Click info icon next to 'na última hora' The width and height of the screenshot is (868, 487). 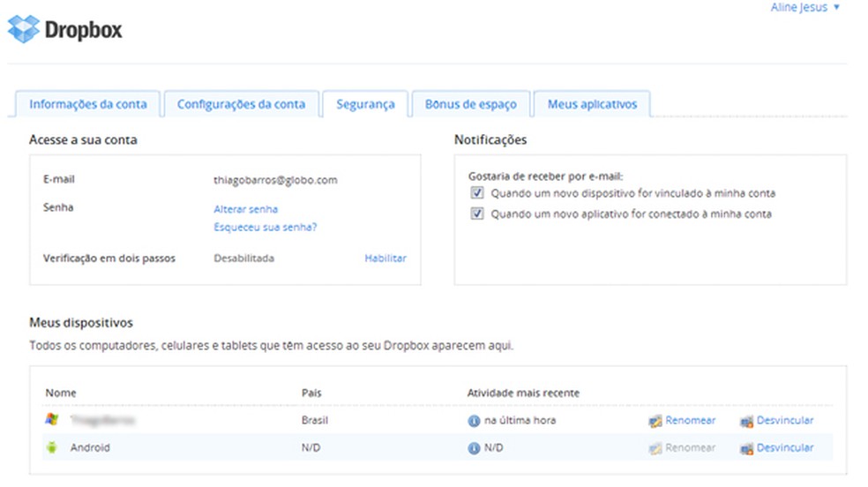[474, 421]
